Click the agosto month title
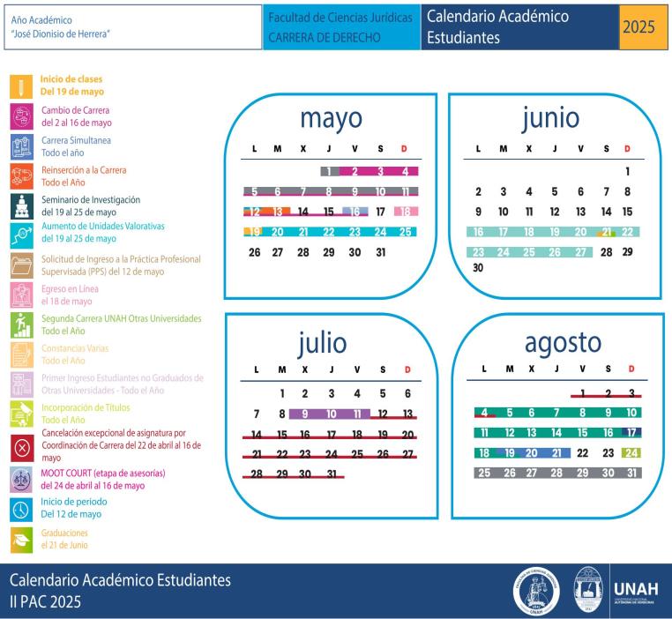The image size is (672, 619). (564, 343)
